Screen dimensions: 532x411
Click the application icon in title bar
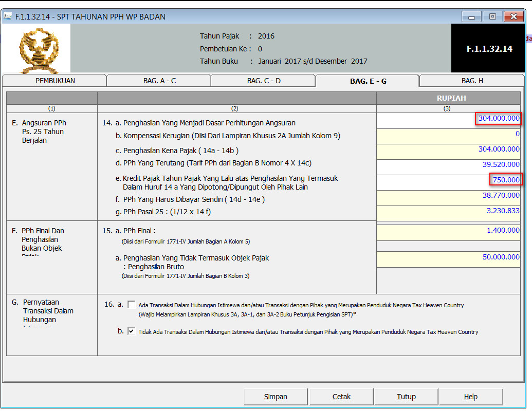(8, 16)
